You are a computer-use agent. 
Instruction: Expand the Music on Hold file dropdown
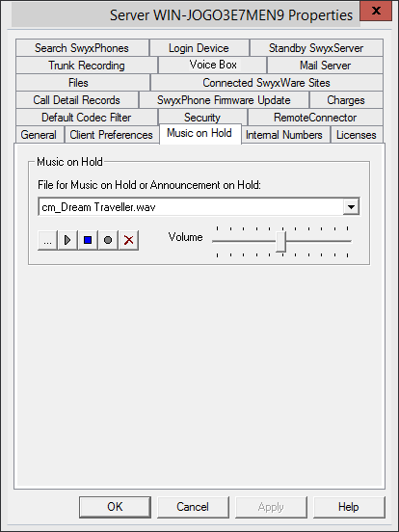[x=351, y=206]
